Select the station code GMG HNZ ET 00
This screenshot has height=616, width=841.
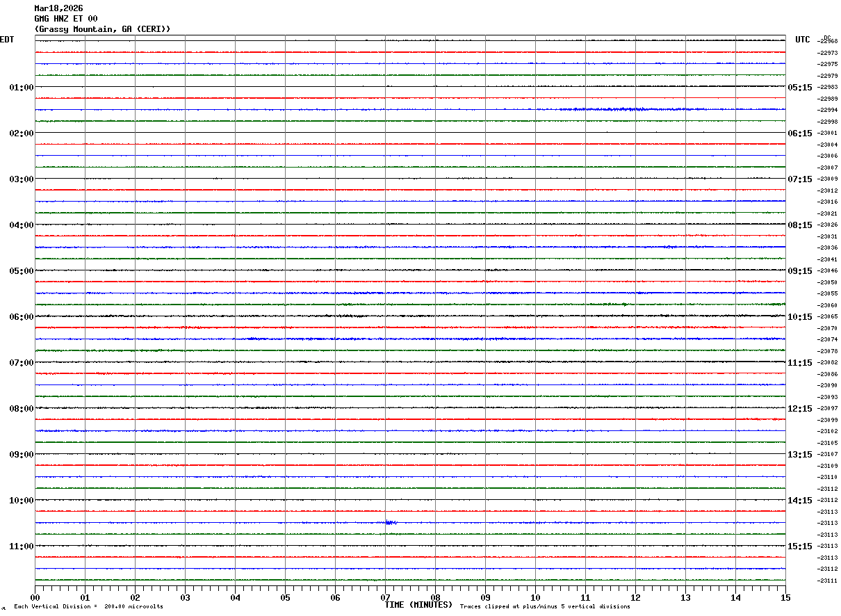(66, 19)
